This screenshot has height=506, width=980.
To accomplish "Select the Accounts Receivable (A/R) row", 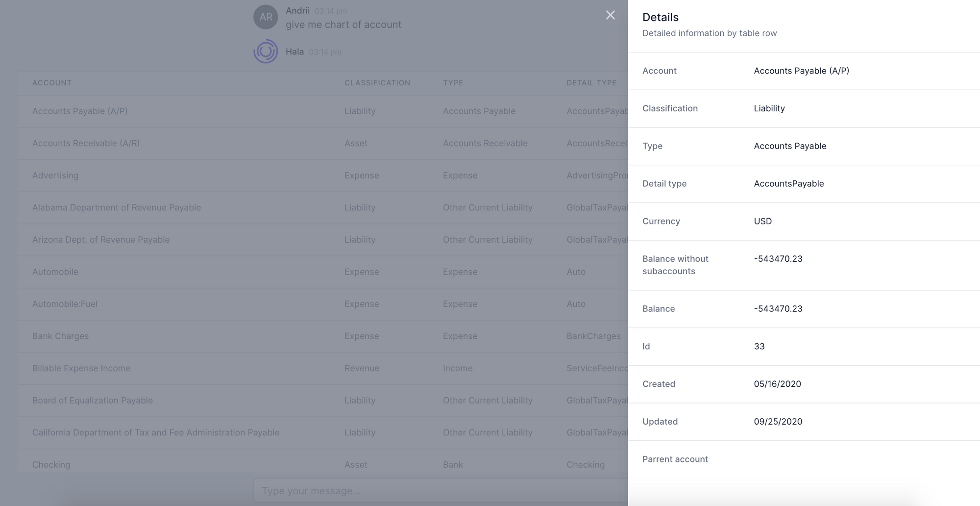I will pos(322,144).
